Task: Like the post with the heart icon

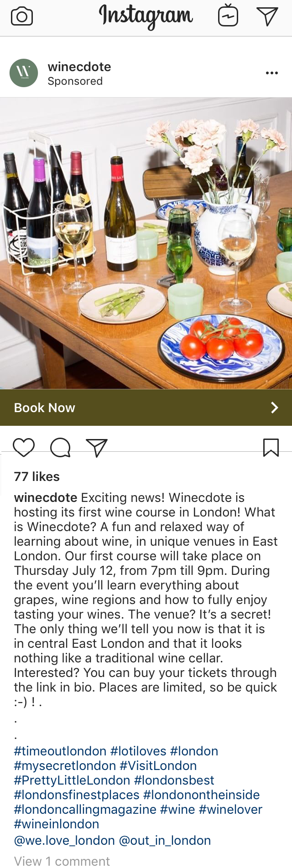Action: (x=24, y=447)
